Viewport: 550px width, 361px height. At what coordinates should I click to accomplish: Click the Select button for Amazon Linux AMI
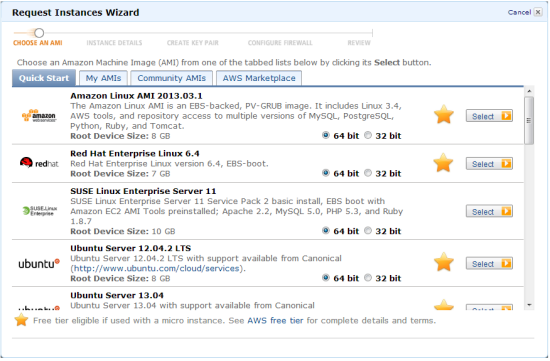489,116
